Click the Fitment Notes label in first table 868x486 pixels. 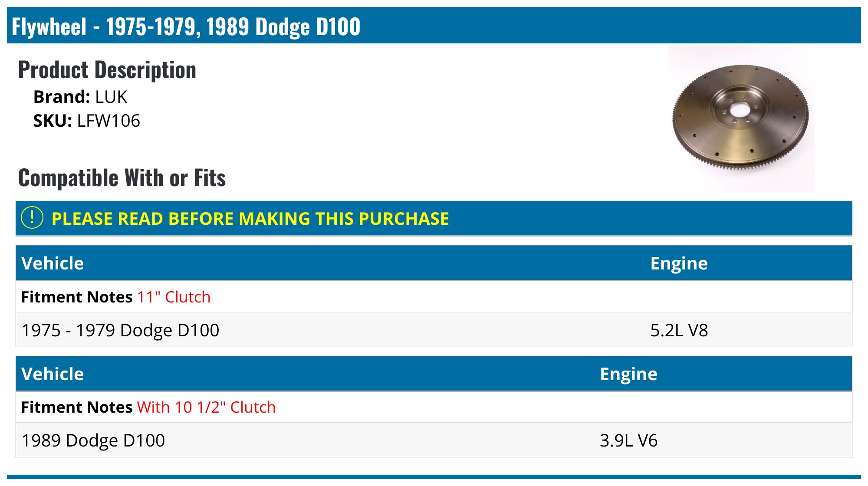click(76, 297)
